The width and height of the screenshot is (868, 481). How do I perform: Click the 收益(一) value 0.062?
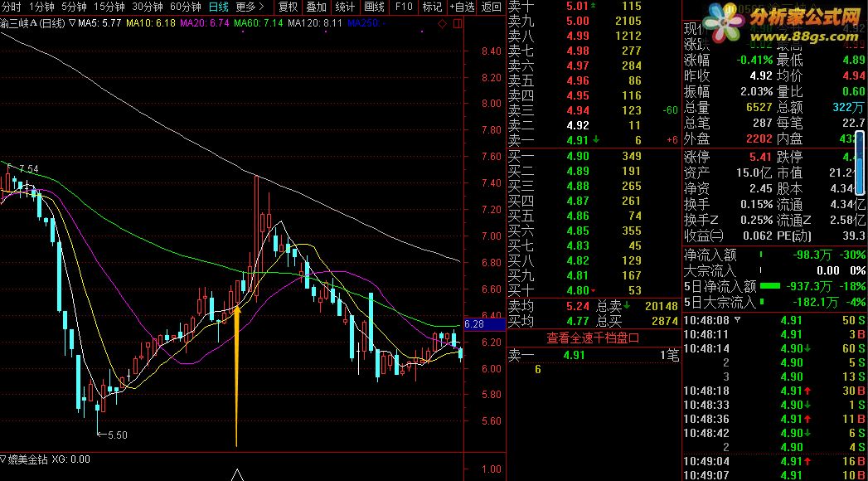tap(757, 236)
